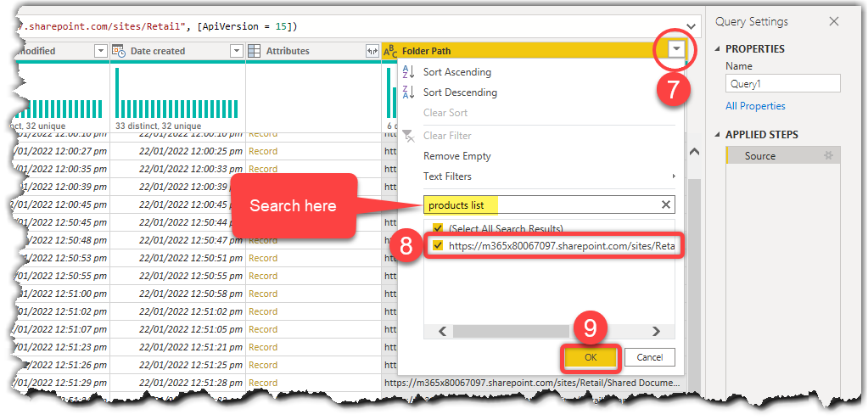Click the Date created column type icon
The width and height of the screenshot is (868, 420).
click(x=119, y=51)
